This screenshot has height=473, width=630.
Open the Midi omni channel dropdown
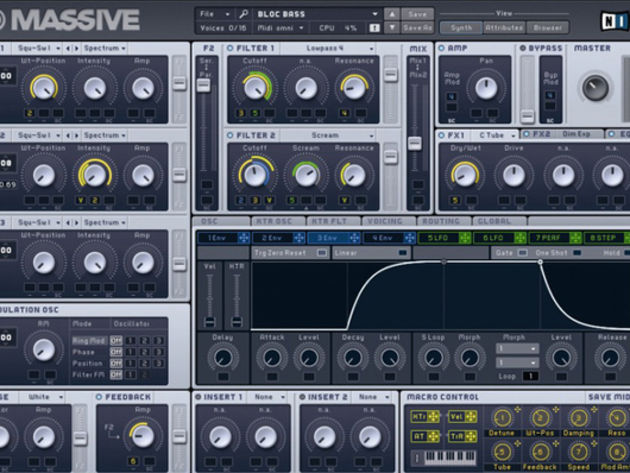point(280,28)
